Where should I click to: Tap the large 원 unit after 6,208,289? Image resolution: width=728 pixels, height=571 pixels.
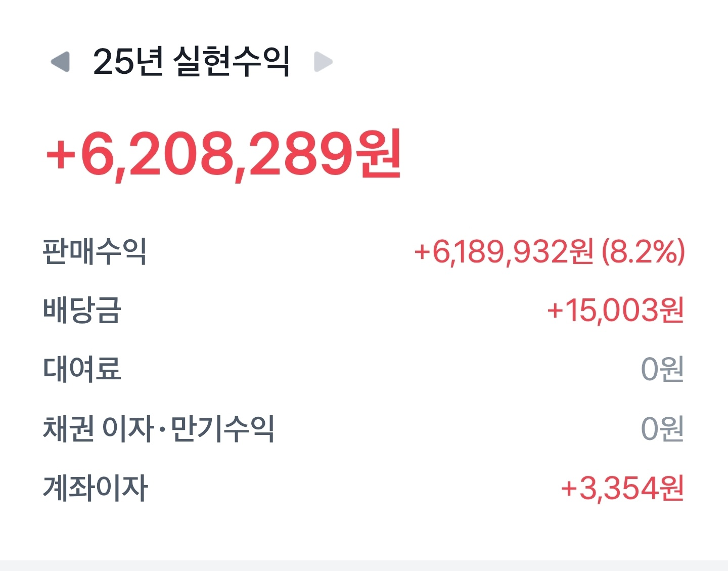(x=379, y=153)
